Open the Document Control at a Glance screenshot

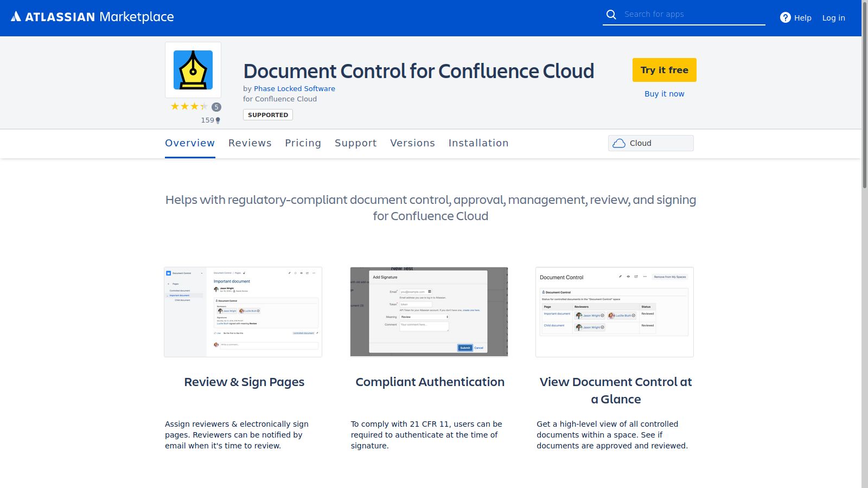(615, 312)
